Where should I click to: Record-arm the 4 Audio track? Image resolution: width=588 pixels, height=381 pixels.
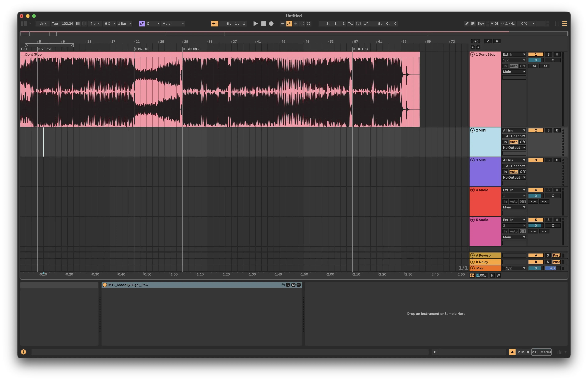click(557, 190)
